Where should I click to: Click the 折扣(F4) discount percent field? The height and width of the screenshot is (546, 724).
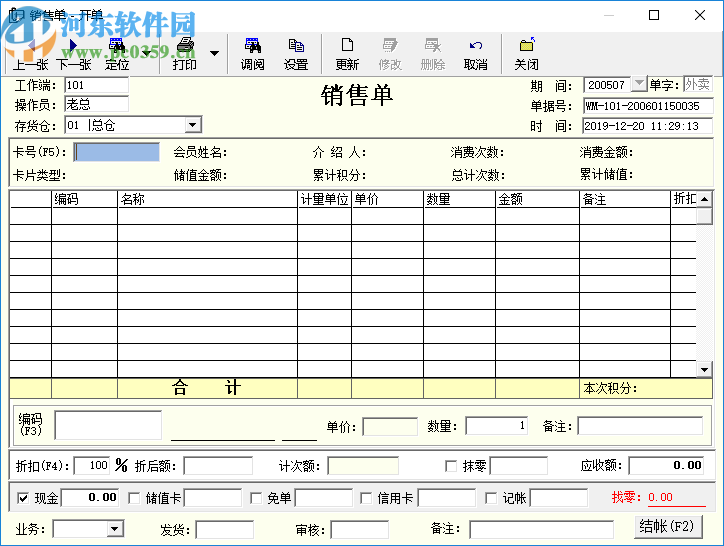tap(92, 466)
